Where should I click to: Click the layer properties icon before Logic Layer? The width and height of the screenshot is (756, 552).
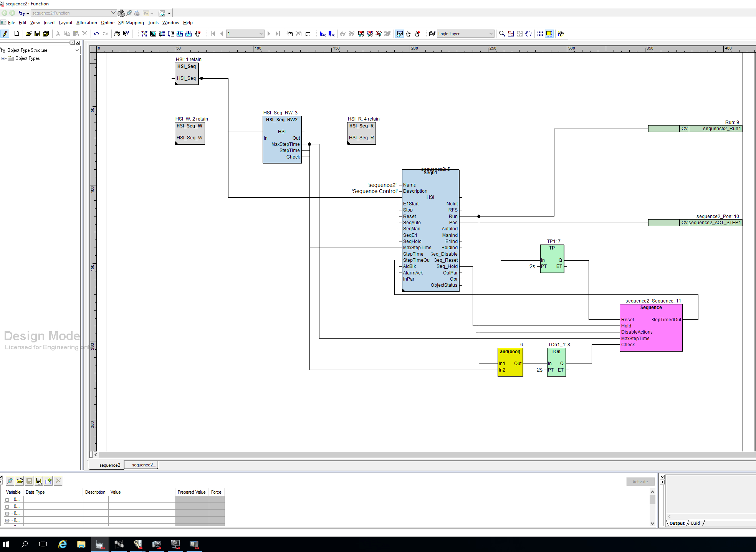click(432, 34)
